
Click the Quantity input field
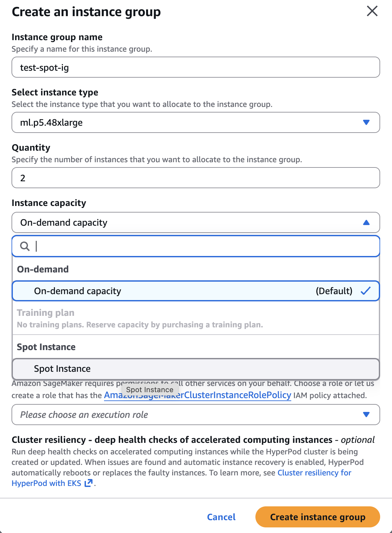point(196,178)
